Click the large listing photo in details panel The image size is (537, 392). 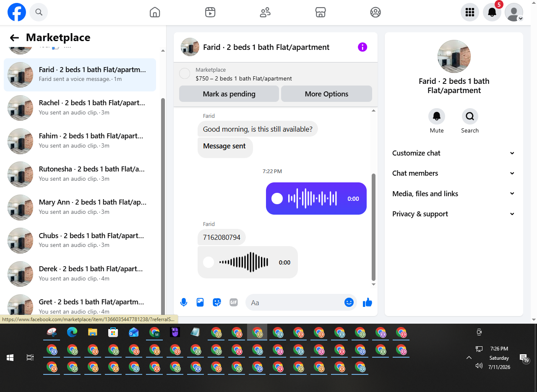click(454, 56)
